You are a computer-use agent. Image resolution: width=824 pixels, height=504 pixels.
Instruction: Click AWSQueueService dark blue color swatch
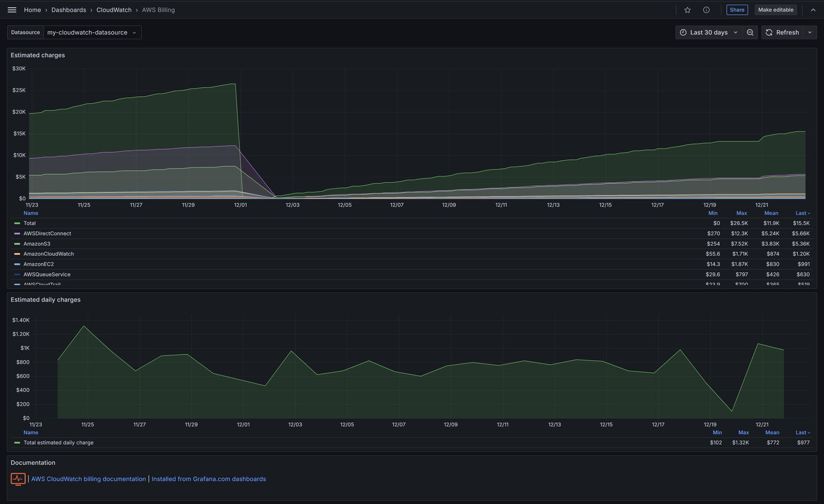coord(17,275)
